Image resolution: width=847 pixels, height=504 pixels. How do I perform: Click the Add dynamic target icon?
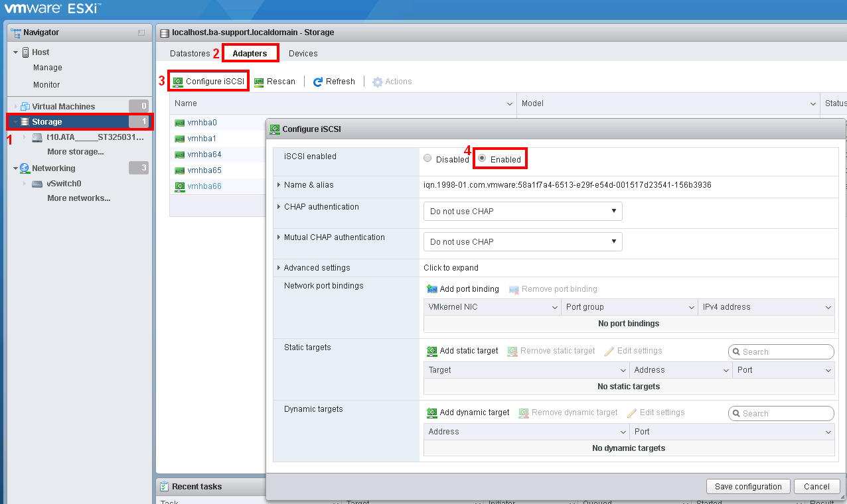pyautogui.click(x=432, y=412)
